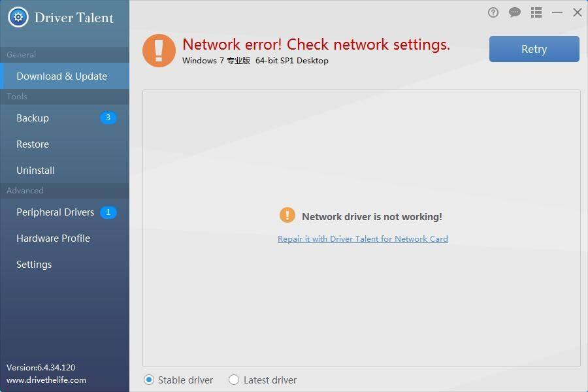This screenshot has width=588, height=392.
Task: Open Download & Update section
Action: point(65,76)
